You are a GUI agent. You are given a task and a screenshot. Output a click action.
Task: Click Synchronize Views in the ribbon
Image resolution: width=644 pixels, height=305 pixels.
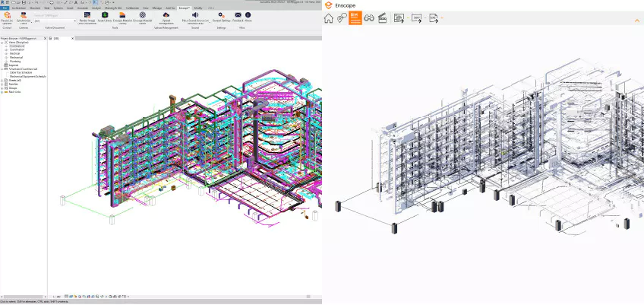[22, 15]
